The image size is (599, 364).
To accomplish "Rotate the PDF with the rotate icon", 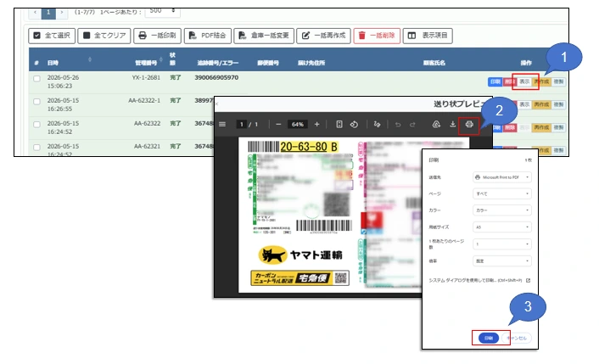I will coord(354,124).
